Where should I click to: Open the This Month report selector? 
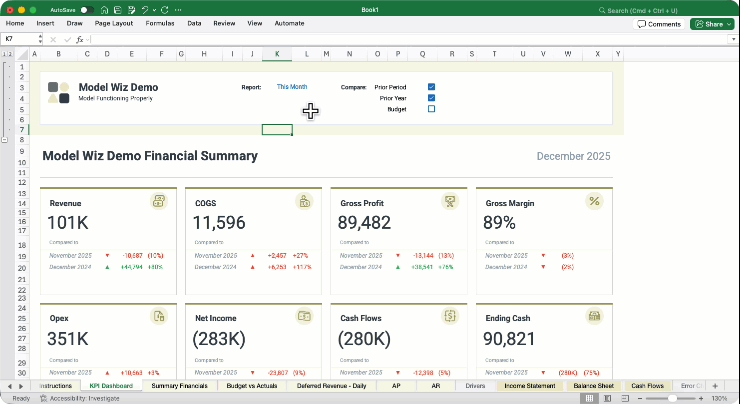click(292, 87)
